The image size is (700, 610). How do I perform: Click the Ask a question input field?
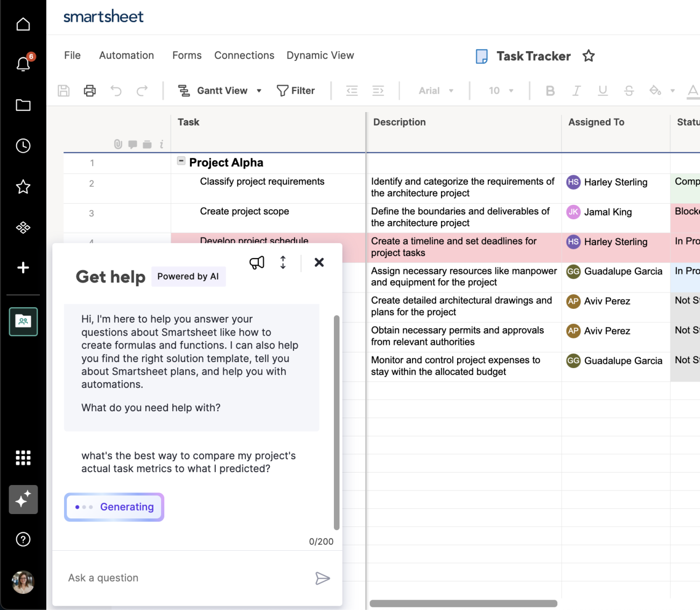click(x=162, y=578)
